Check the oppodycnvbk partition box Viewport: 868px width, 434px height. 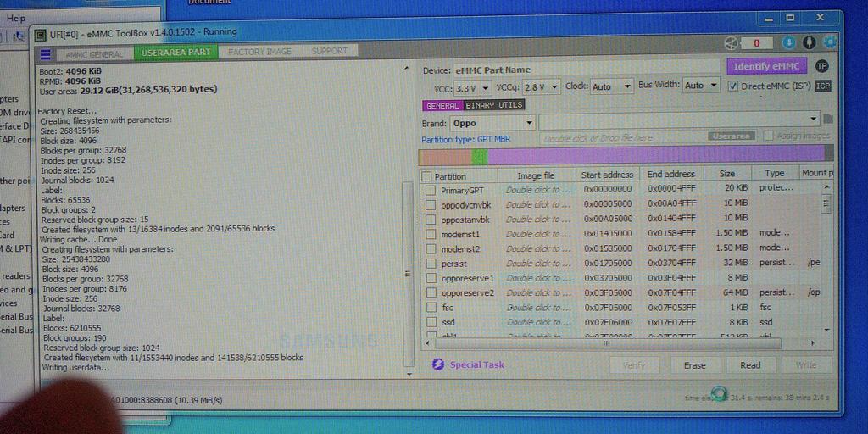430,205
